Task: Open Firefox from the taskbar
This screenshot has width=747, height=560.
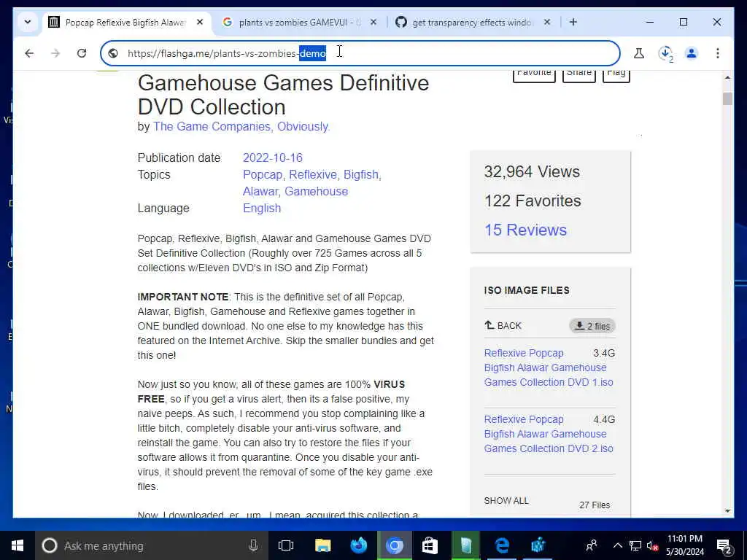Action: click(358, 545)
